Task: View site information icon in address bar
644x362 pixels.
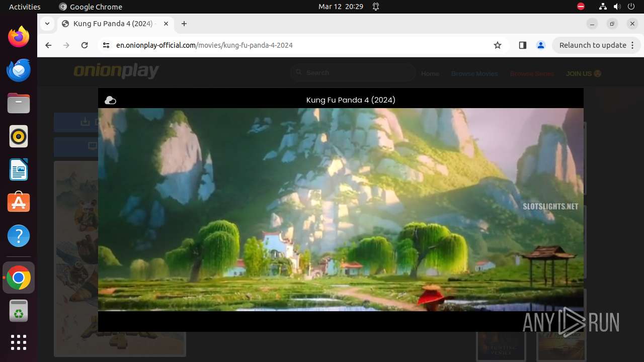Action: [106, 45]
